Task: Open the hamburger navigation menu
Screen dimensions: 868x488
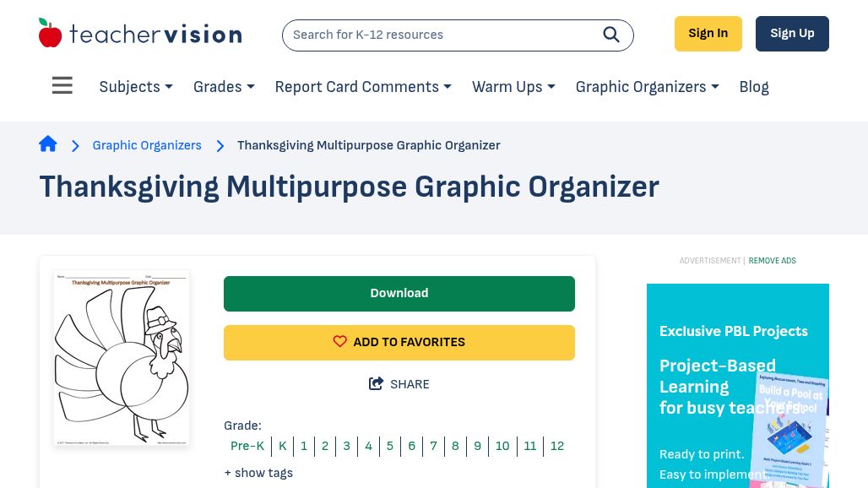Action: (62, 85)
